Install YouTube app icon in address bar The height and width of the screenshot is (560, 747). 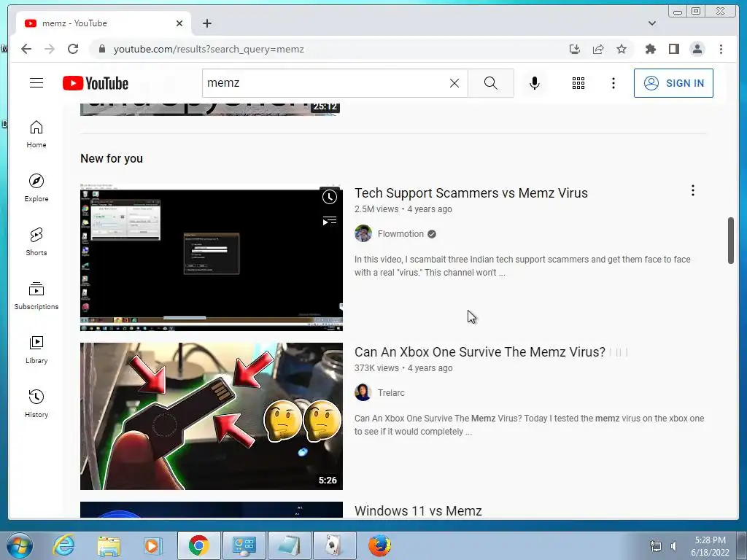tap(575, 49)
